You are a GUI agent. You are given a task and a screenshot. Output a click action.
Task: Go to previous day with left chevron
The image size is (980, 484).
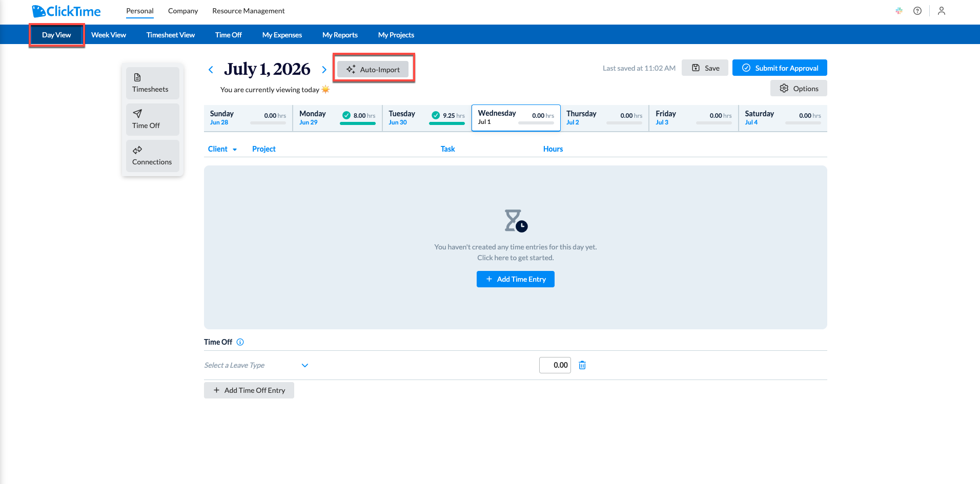[x=211, y=70]
